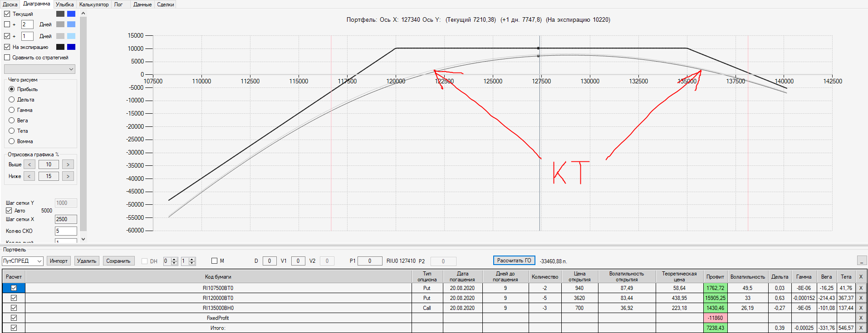Open the comparison strategy dropdown
The image size is (868, 333).
click(x=39, y=69)
